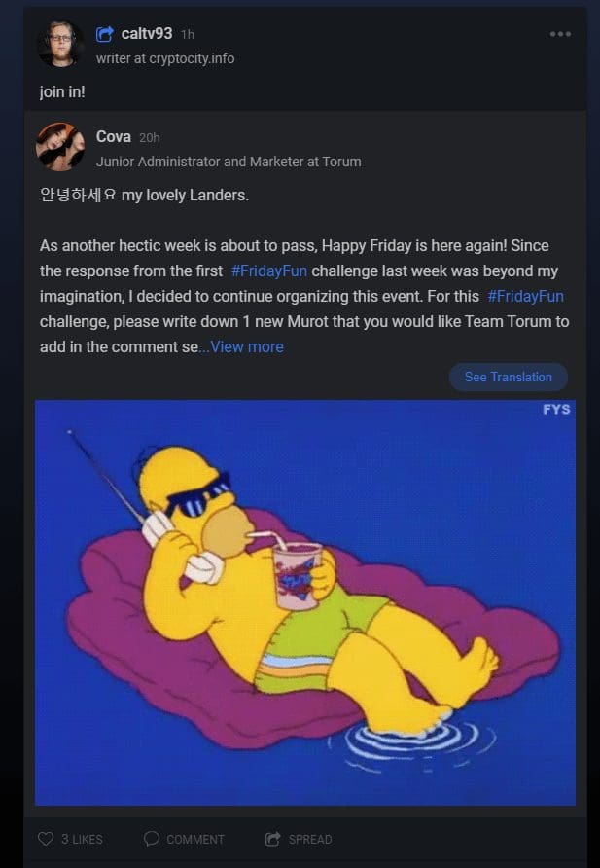
Task: Click the SPREAD text label
Action: click(x=309, y=839)
